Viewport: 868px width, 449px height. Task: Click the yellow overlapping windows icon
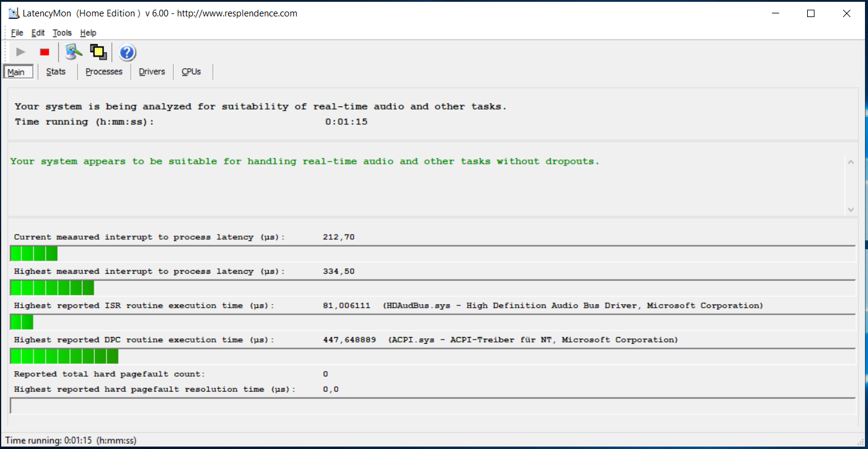click(x=98, y=52)
